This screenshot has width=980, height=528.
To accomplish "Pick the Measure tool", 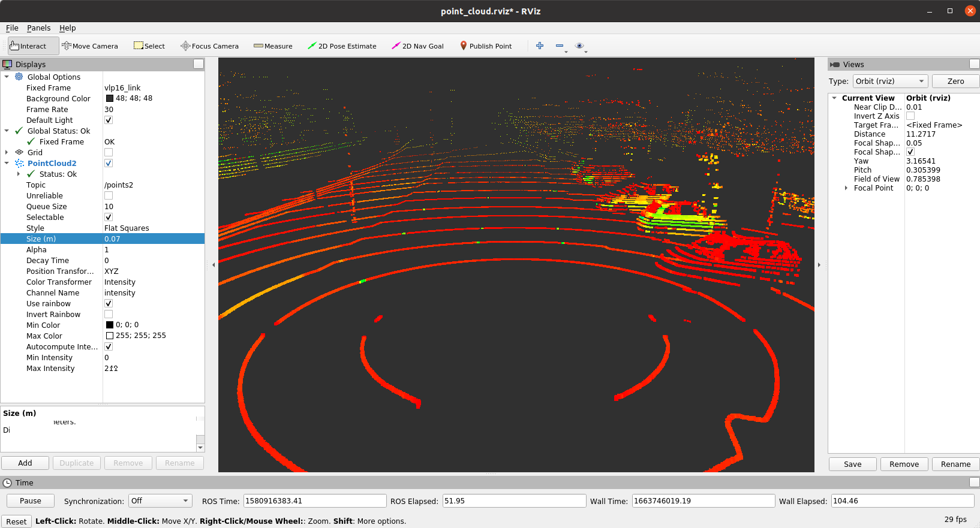I will click(x=273, y=46).
